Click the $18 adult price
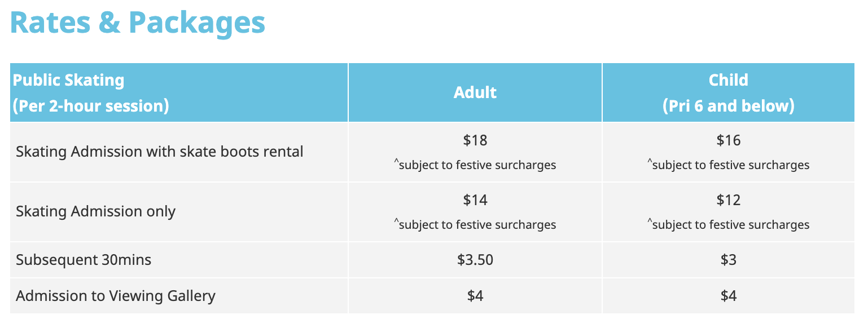Viewport: 868px width, 328px height. 475,140
